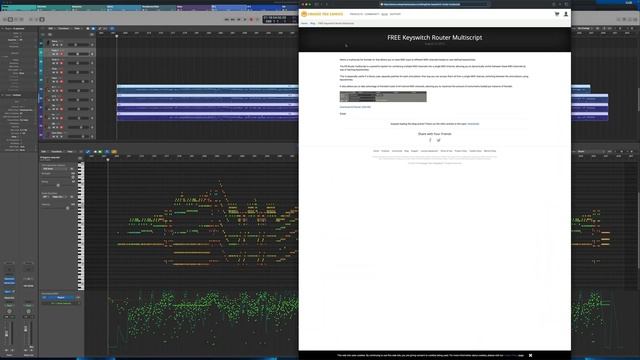Open the piano roll View menu
The width and height of the screenshot is (640, 360).
pyautogui.click(x=70, y=151)
